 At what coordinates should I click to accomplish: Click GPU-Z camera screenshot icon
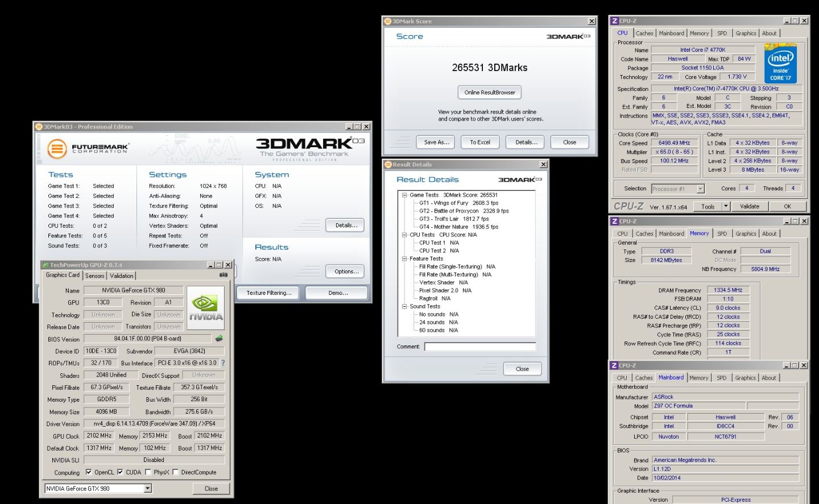click(x=224, y=275)
